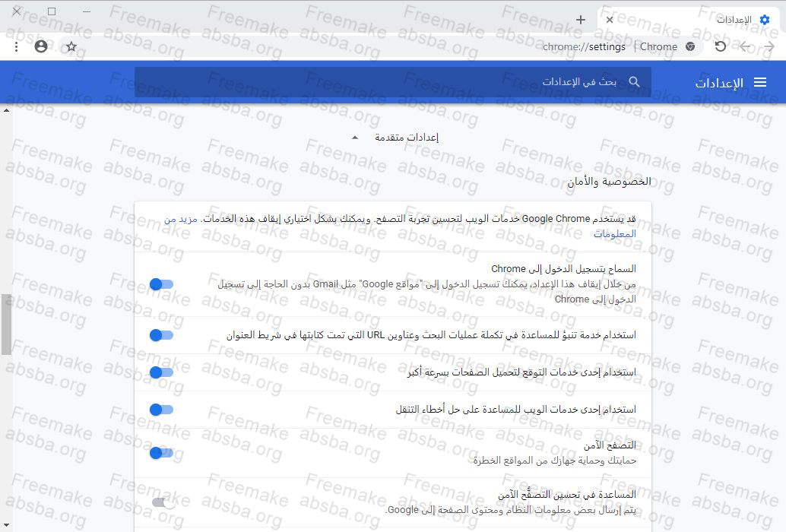Focus the بحث في الإعدادات search field
Image resolution: width=786 pixels, height=532 pixels.
(392, 81)
